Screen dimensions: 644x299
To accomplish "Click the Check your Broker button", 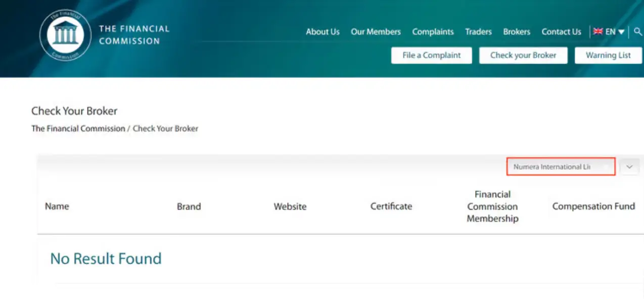I will (523, 56).
